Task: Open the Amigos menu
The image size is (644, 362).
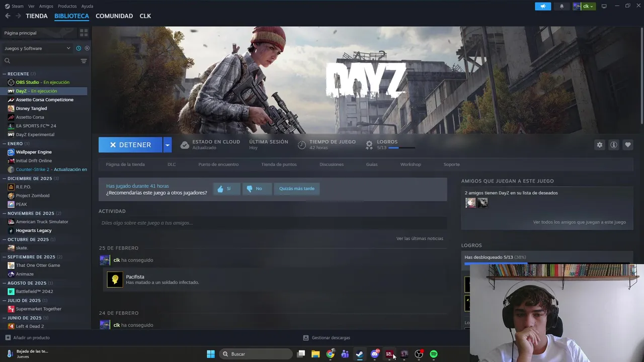Action: (46, 6)
